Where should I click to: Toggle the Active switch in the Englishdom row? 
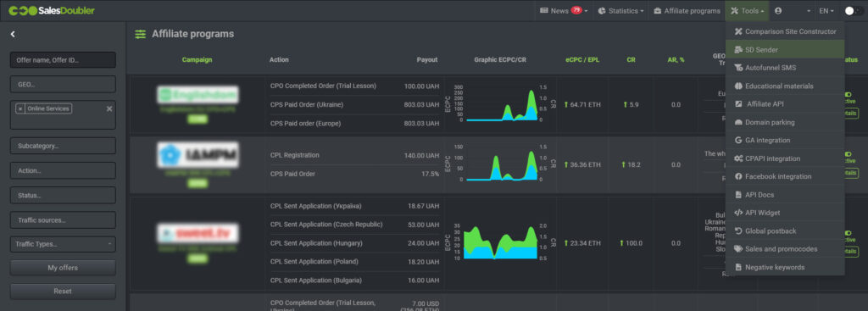848,95
